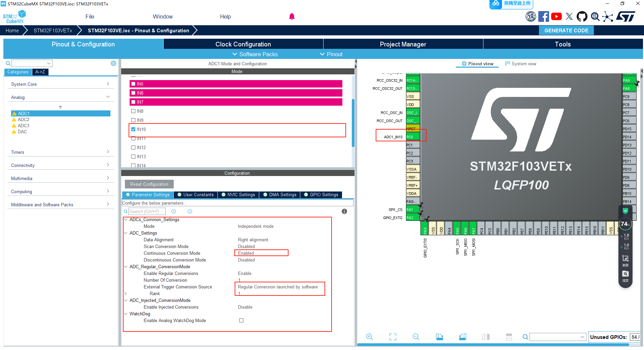Expand the System Core category
644x350 pixels.
click(61, 84)
